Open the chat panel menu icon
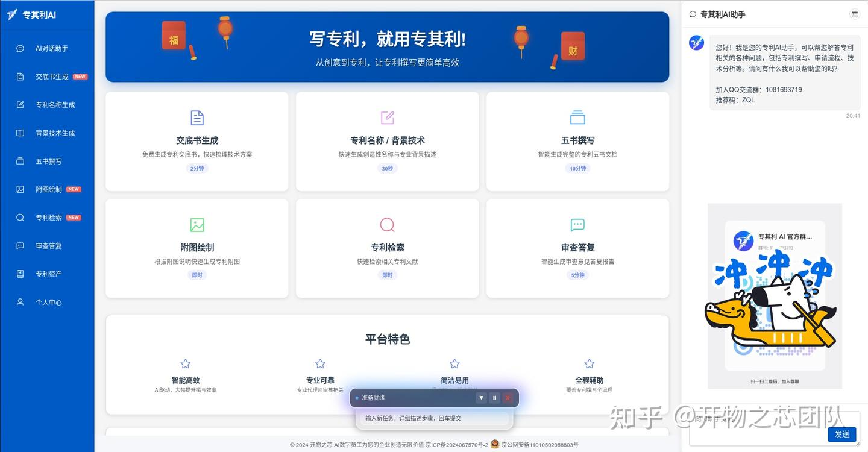Viewport: 868px width, 452px height. tap(854, 14)
